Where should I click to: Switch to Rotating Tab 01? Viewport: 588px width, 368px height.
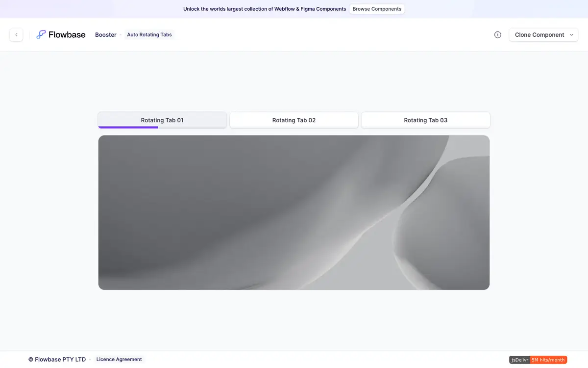(162, 120)
